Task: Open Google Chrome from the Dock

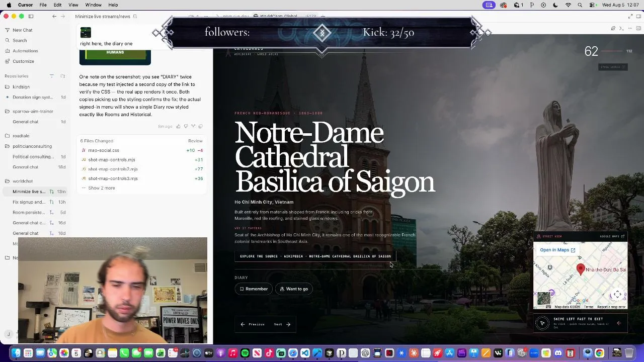Action: (599, 353)
